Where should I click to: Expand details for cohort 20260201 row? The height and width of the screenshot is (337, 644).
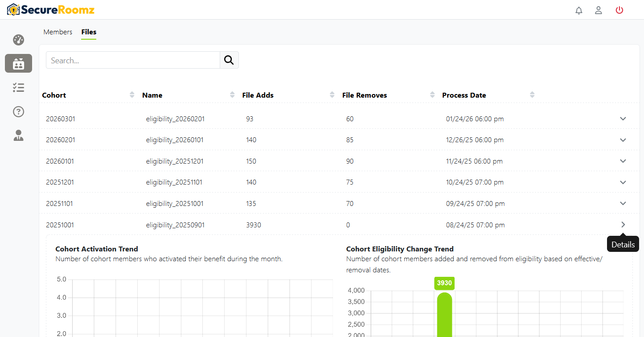pyautogui.click(x=623, y=140)
